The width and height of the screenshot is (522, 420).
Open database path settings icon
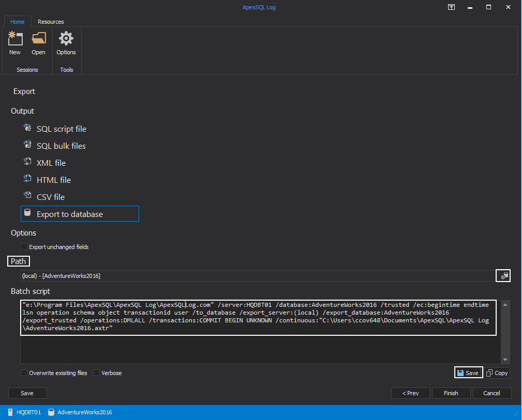coord(503,276)
